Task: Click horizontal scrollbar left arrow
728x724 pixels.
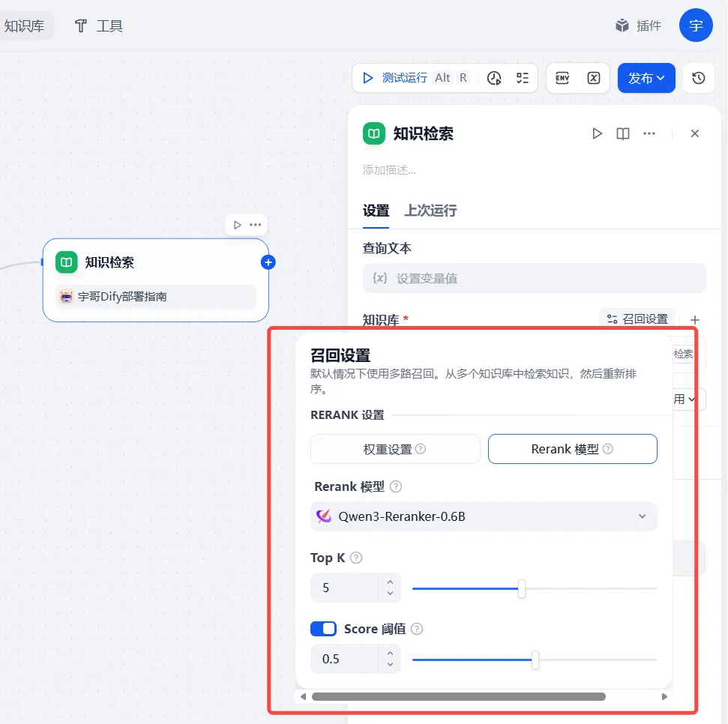Action: coord(303,696)
